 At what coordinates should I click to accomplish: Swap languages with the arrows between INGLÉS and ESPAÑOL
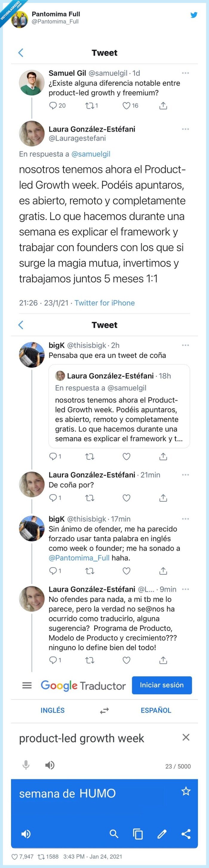(104, 710)
